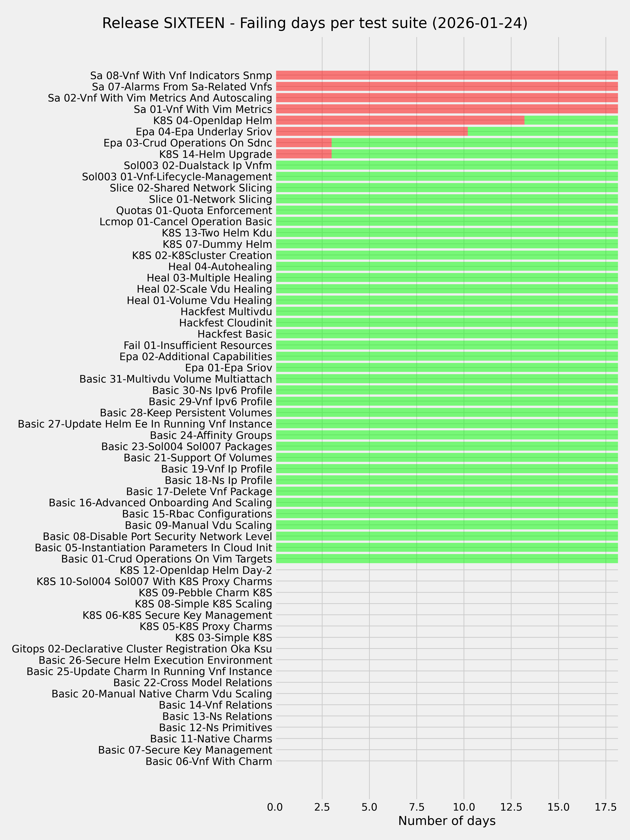Click the 'Basic 24-Affinity Groups' label
This screenshot has width=630, height=840.
[211, 435]
